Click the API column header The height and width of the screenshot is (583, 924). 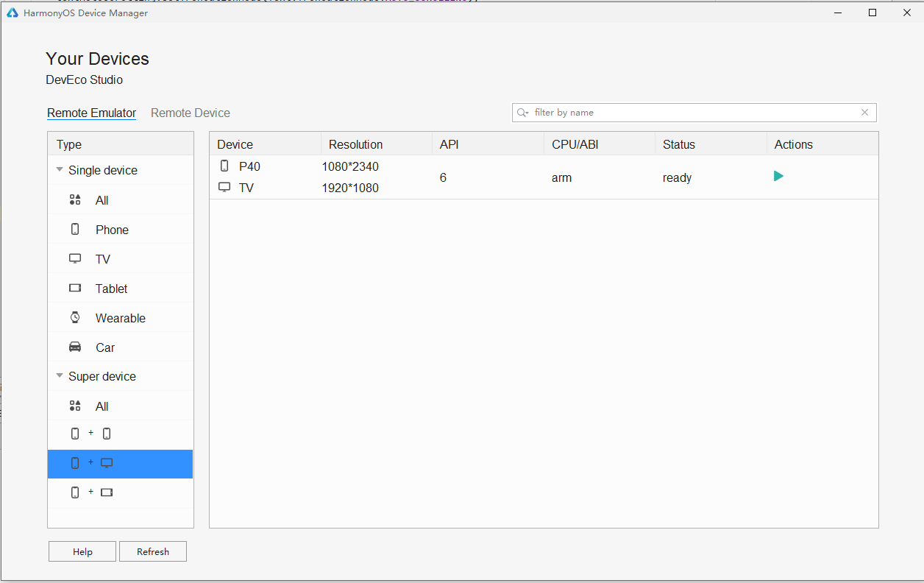pos(488,144)
